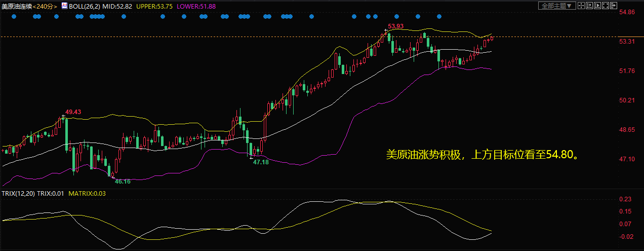
Task: Click the TRIX:0.01 value
Action: [x=51, y=193]
